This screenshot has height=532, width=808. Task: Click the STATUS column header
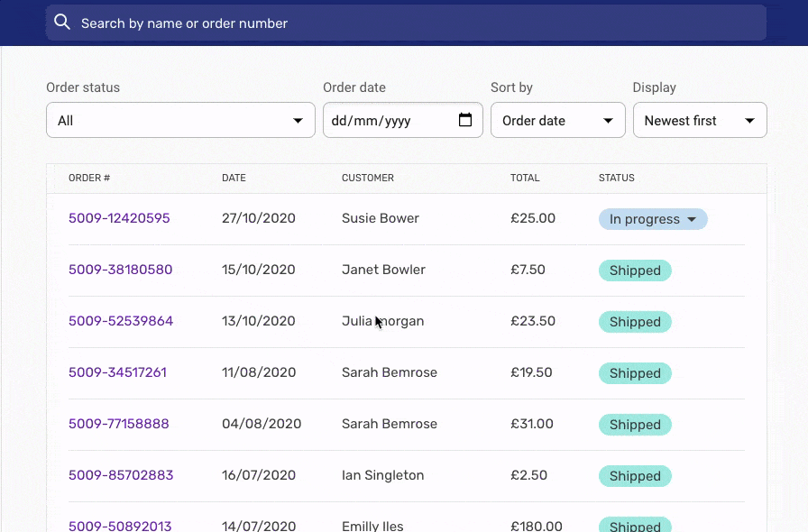(x=617, y=178)
